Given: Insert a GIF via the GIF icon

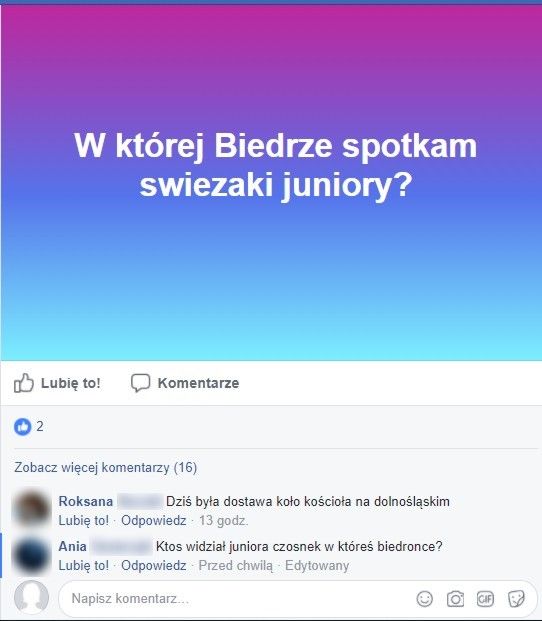Looking at the screenshot, I should (x=485, y=599).
